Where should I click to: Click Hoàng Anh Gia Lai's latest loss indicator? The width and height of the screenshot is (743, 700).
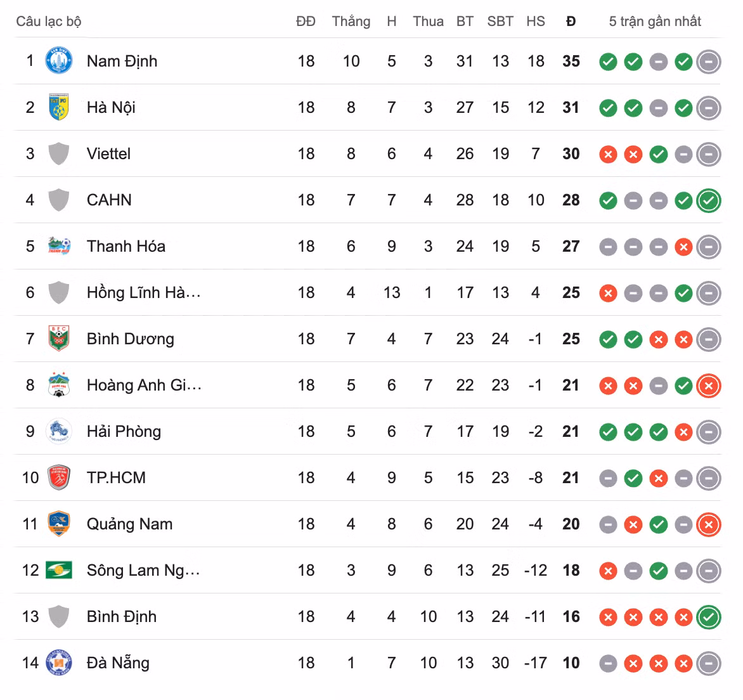(x=709, y=386)
